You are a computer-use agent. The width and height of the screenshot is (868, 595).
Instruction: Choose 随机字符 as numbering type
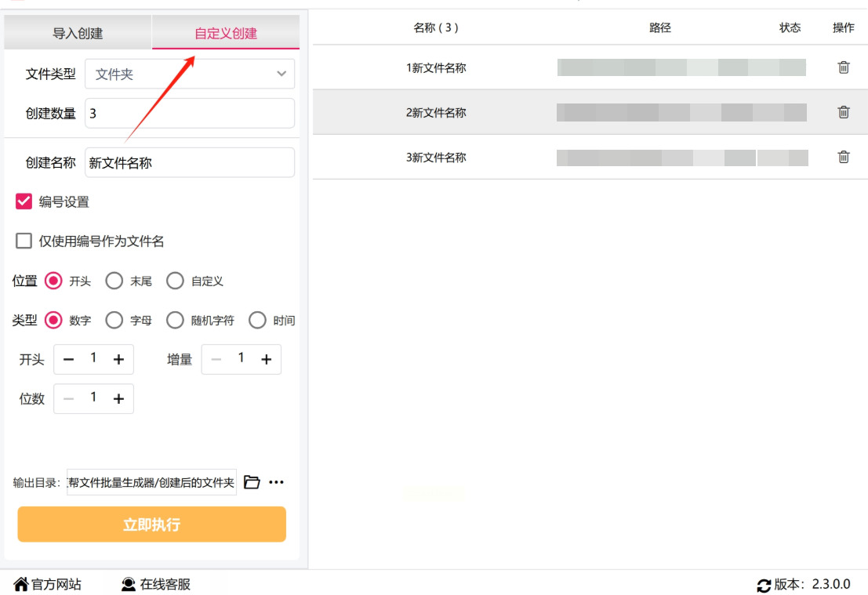coord(176,320)
